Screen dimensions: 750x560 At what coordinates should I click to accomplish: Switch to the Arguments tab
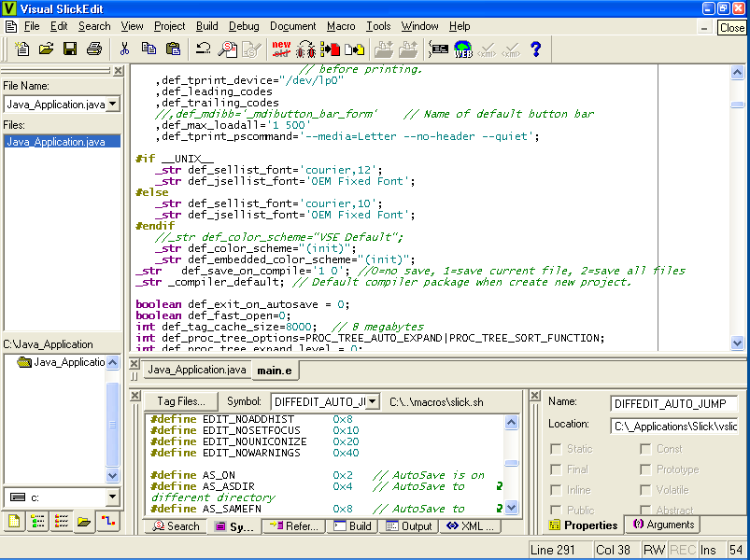pyautogui.click(x=663, y=525)
